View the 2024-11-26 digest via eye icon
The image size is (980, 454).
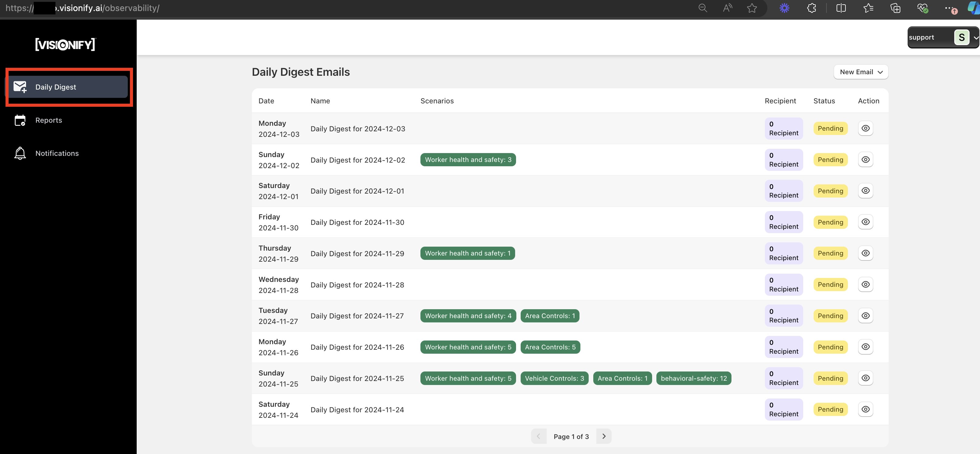(x=865, y=347)
